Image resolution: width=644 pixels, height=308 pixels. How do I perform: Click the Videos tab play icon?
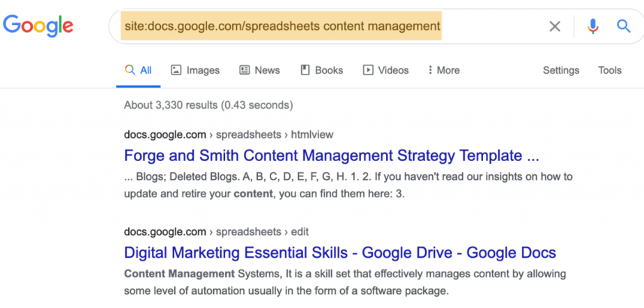click(x=368, y=70)
